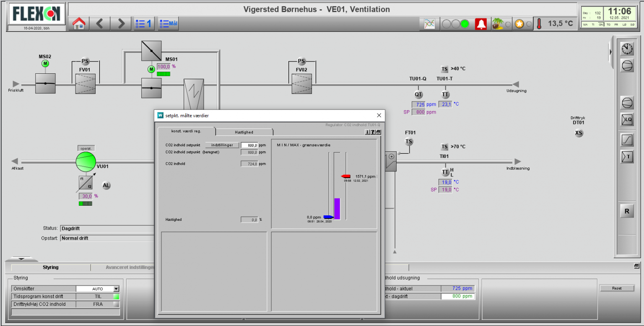Viewport: 644px width, 326px height.
Task: Toggle Drifttryk/Høj CO2 indhold FRA switch
Action: pyautogui.click(x=116, y=304)
